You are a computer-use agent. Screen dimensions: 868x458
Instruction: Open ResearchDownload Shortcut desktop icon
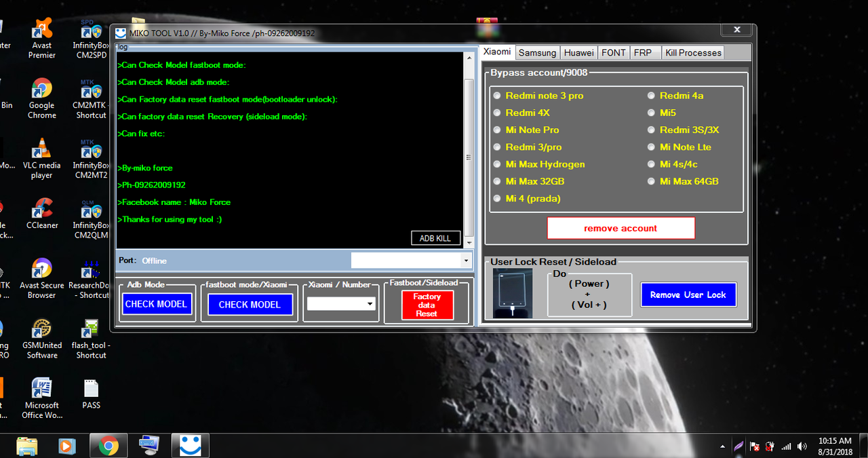[91, 278]
